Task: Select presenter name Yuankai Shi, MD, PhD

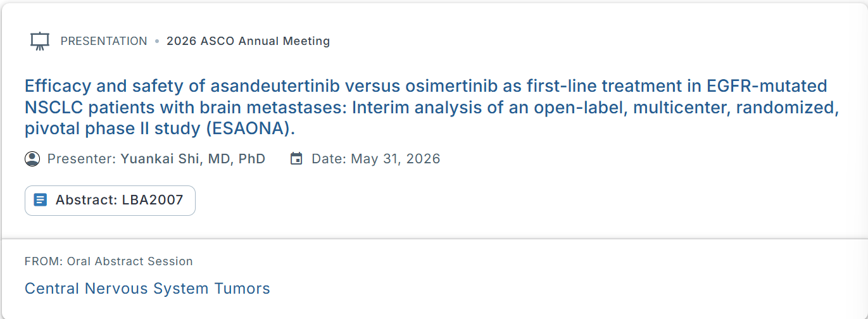Action: [192, 158]
